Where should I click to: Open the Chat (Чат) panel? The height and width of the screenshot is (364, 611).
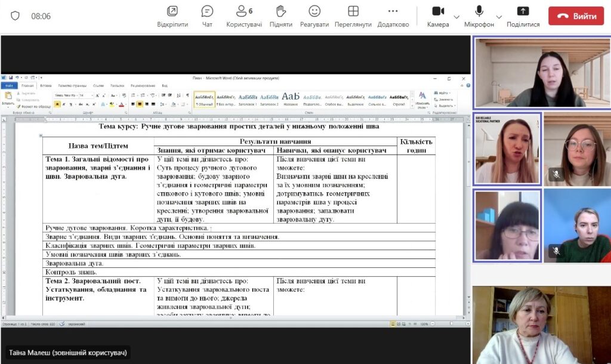click(207, 16)
